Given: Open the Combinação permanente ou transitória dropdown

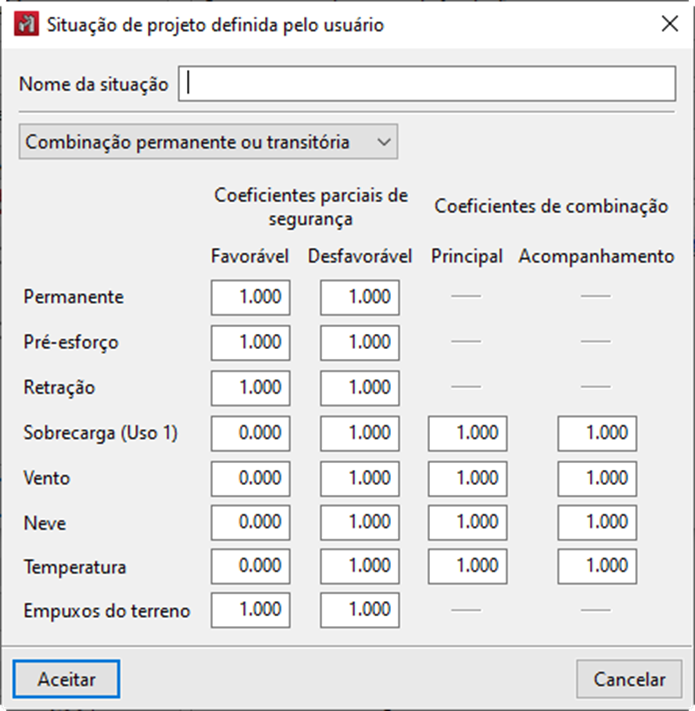Looking at the screenshot, I should point(208,142).
